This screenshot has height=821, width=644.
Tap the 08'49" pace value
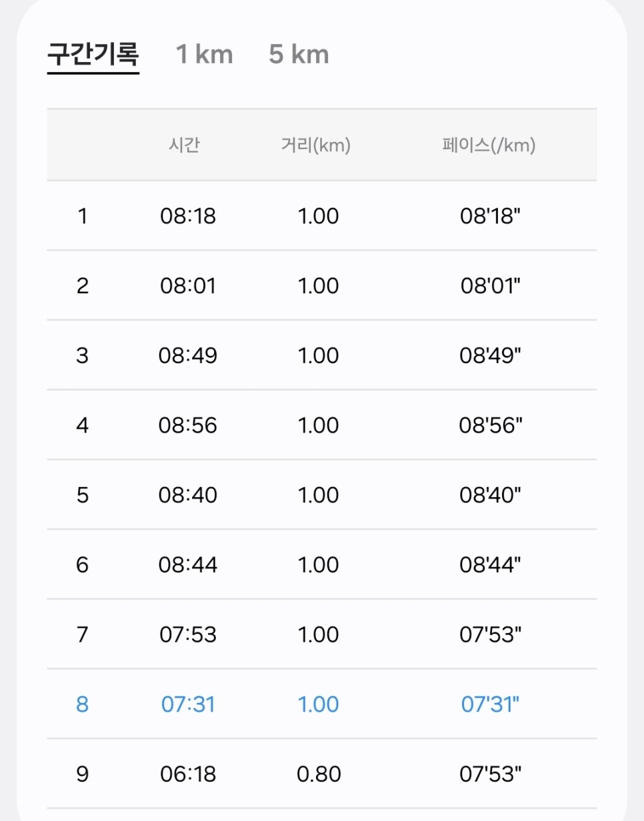pos(491,355)
